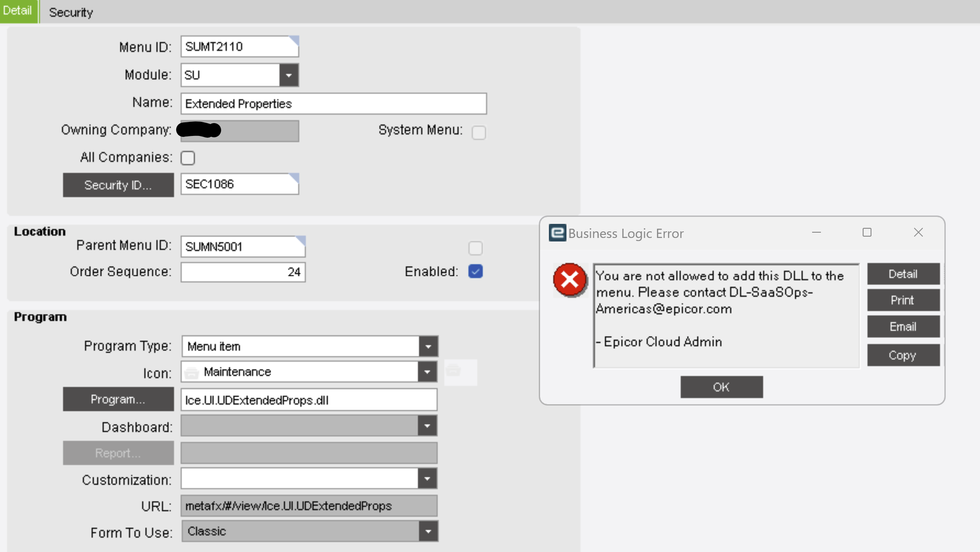Toggle the All Companies checkbox
This screenshot has width=980, height=552.
pyautogui.click(x=188, y=158)
